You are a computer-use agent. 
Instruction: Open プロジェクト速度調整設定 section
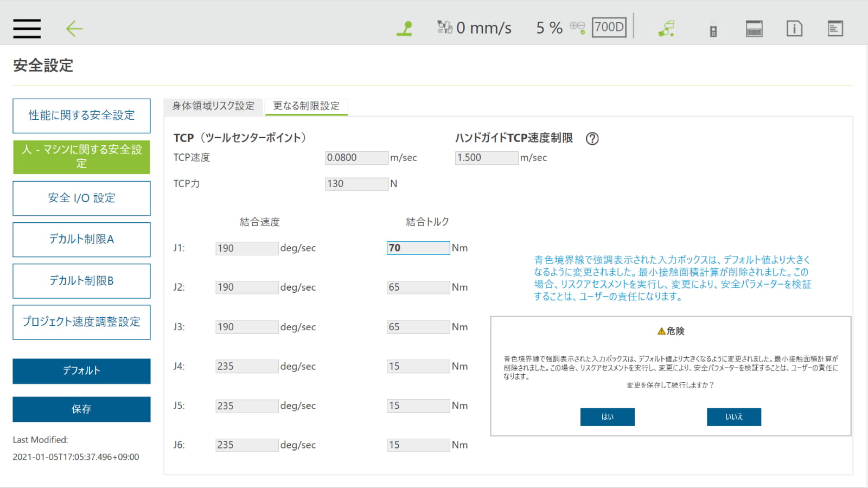(x=81, y=322)
